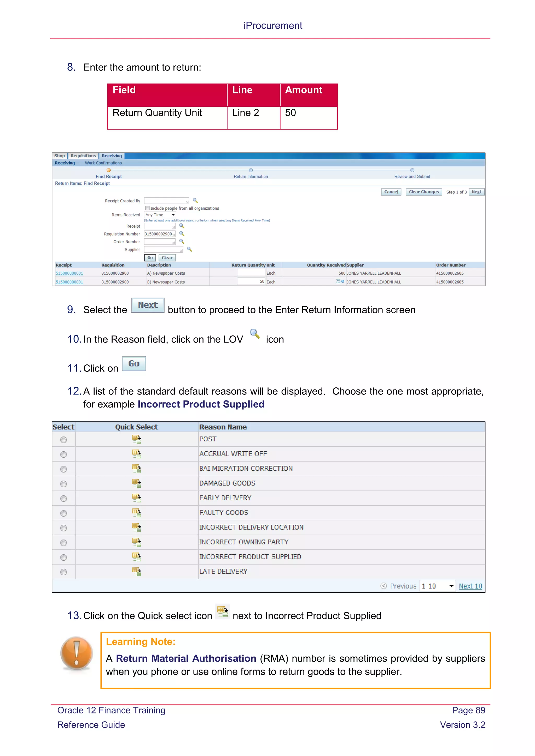Screen dimensions: 535x756
Task: Open the Order Number search magnifier
Action: pos(182,241)
